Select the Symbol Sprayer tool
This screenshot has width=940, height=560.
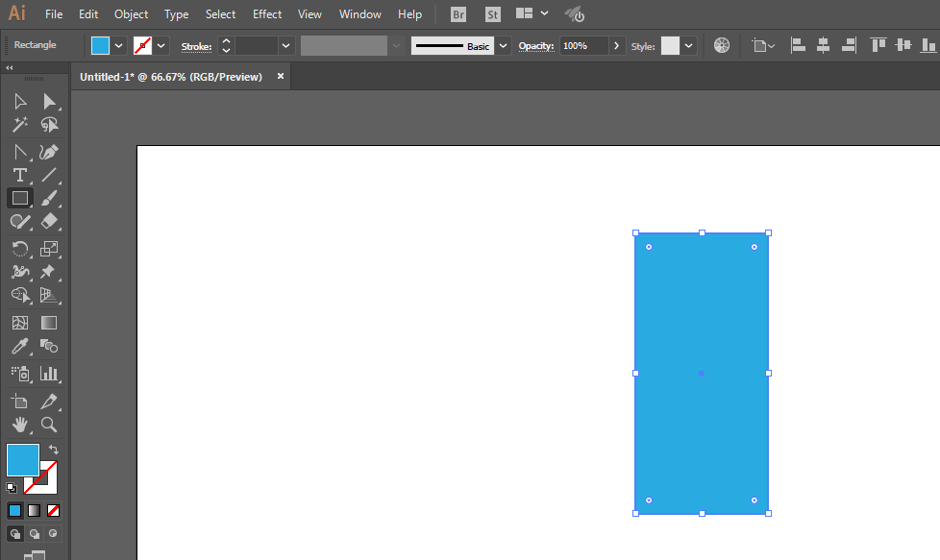click(x=20, y=374)
